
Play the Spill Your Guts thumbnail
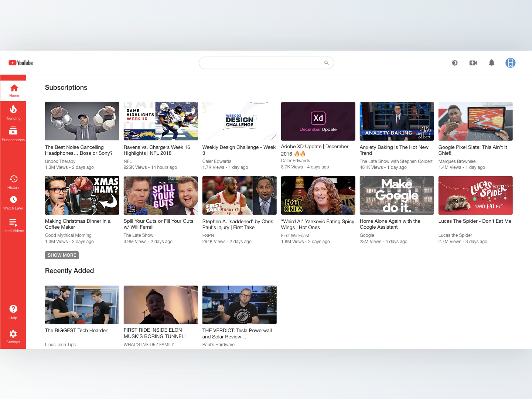161,195
